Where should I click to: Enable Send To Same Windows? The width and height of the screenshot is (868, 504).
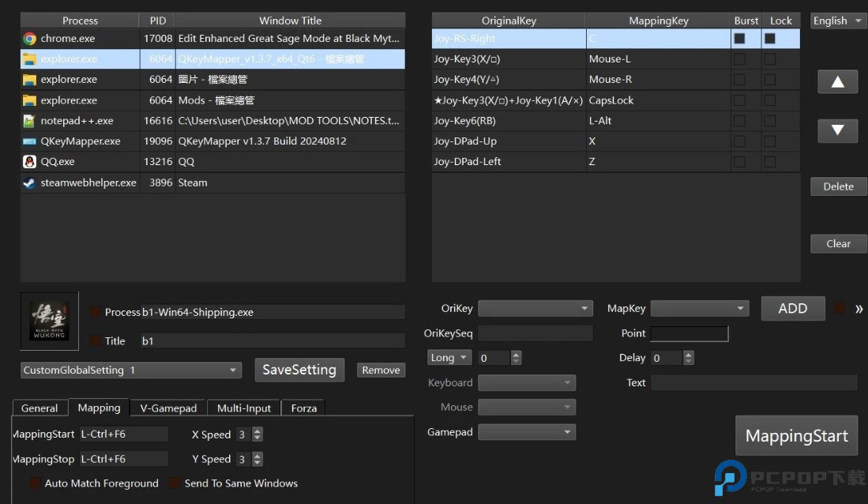(x=175, y=483)
